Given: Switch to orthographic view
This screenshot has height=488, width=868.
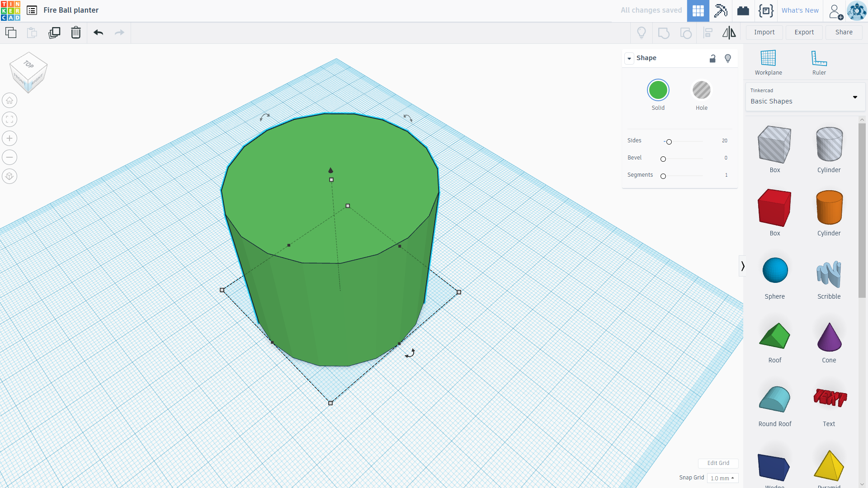Looking at the screenshot, I should tap(9, 176).
